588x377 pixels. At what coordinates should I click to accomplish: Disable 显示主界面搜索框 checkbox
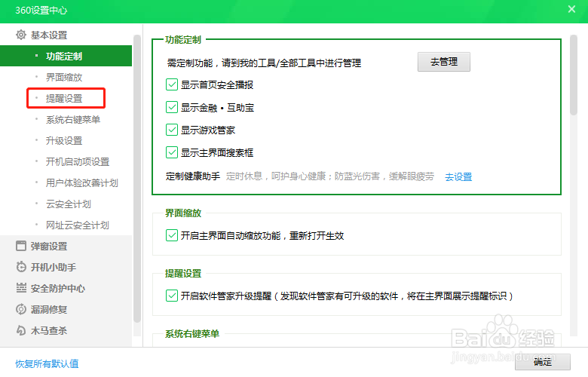[x=172, y=152]
